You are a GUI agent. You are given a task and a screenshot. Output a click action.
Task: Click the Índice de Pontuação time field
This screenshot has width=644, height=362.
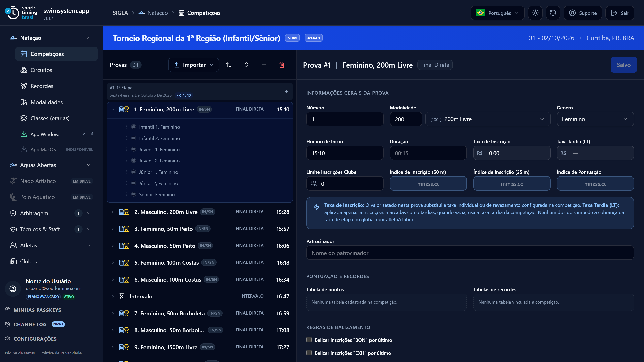point(595,184)
